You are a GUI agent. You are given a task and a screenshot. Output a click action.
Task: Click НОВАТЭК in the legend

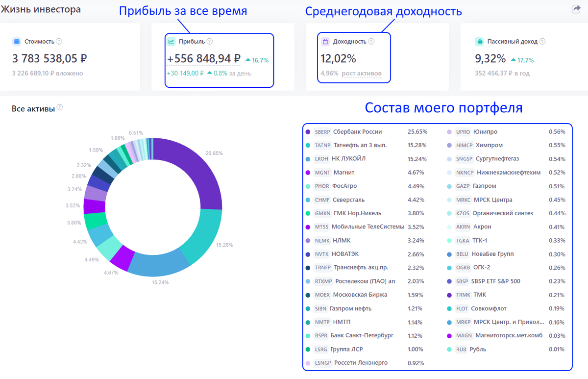[345, 254]
